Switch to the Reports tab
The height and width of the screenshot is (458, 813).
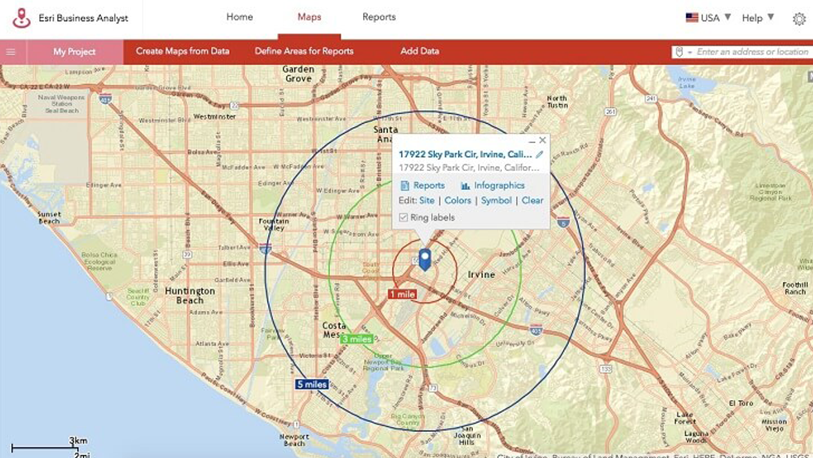379,17
